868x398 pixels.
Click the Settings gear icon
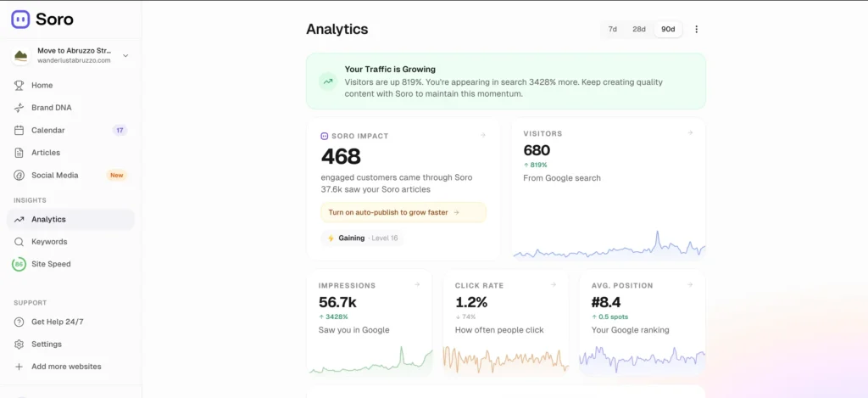pyautogui.click(x=19, y=345)
